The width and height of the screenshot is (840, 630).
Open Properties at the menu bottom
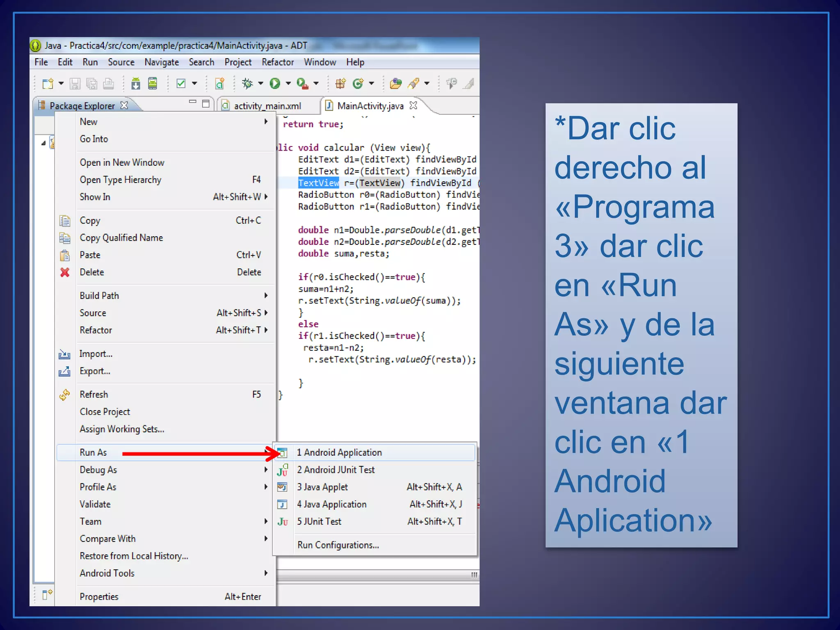tap(165, 597)
